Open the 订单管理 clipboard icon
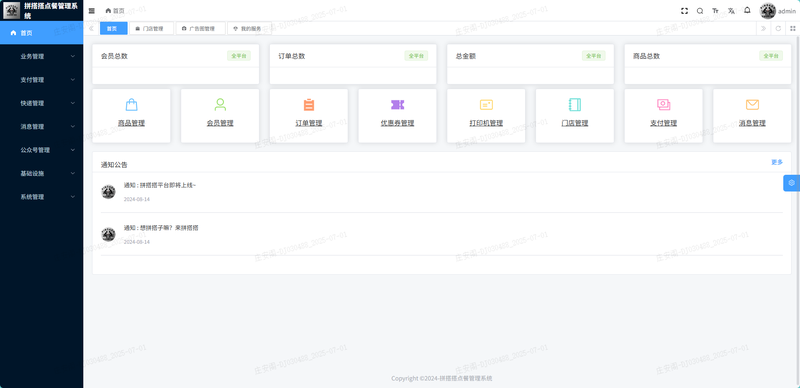This screenshot has height=388, width=800. pos(309,105)
